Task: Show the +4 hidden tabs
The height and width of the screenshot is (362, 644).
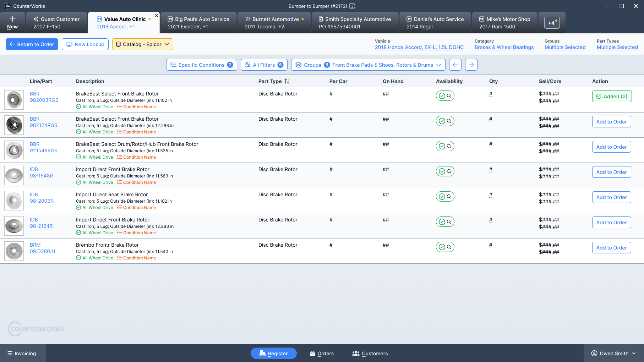Action: point(552,23)
